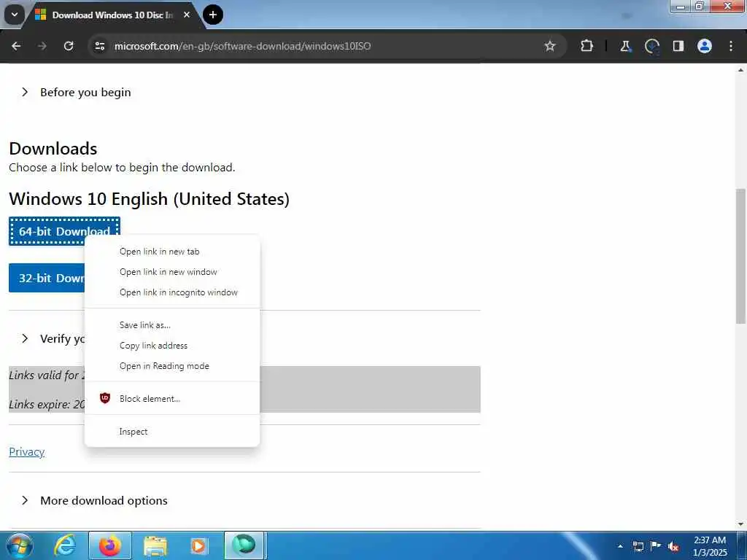
Task: Reload the current page
Action: [69, 46]
